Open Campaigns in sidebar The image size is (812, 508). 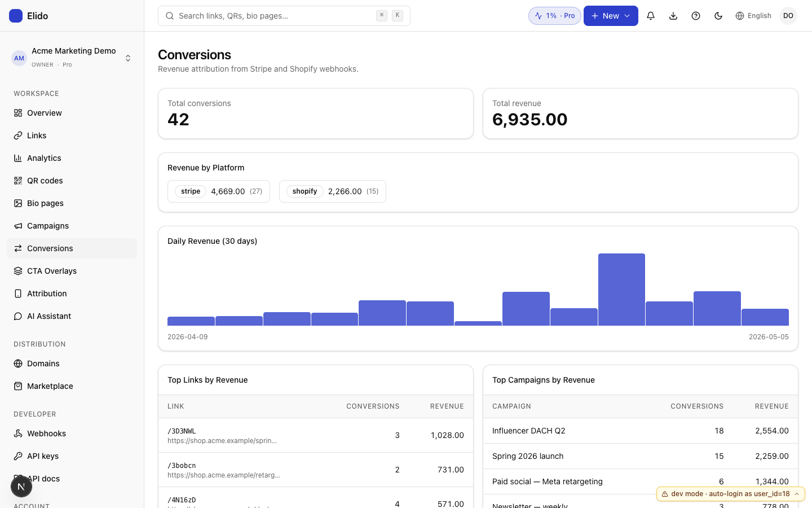click(x=72, y=226)
